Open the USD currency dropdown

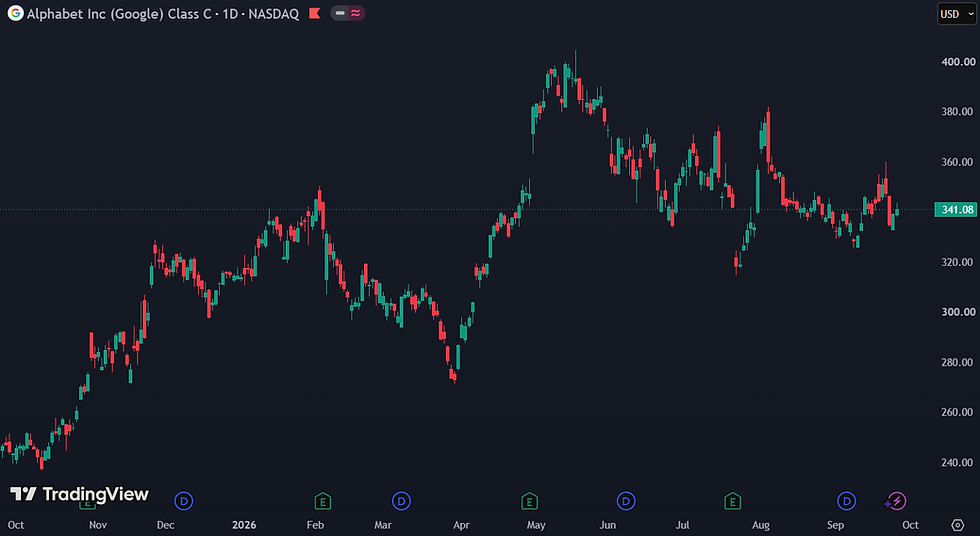[956, 14]
